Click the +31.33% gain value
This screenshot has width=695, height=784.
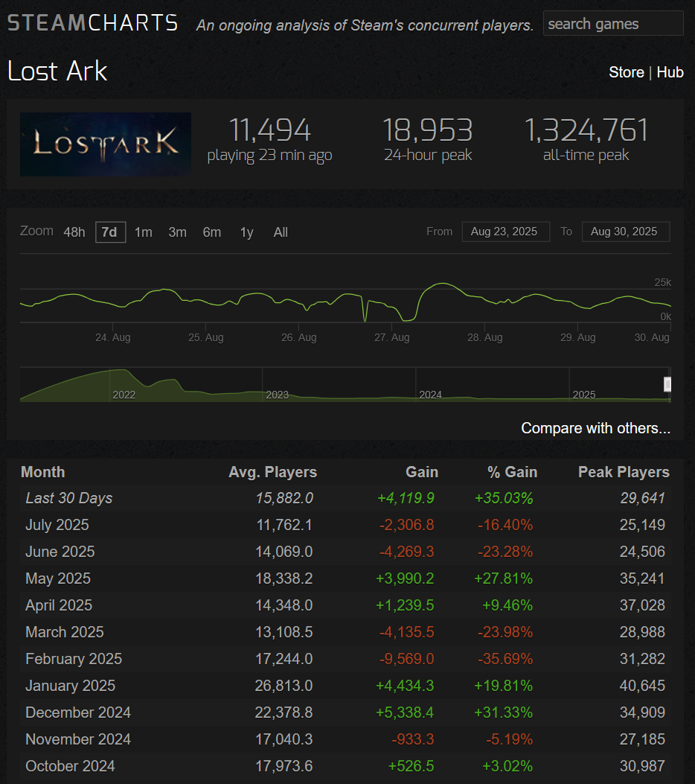(x=504, y=713)
